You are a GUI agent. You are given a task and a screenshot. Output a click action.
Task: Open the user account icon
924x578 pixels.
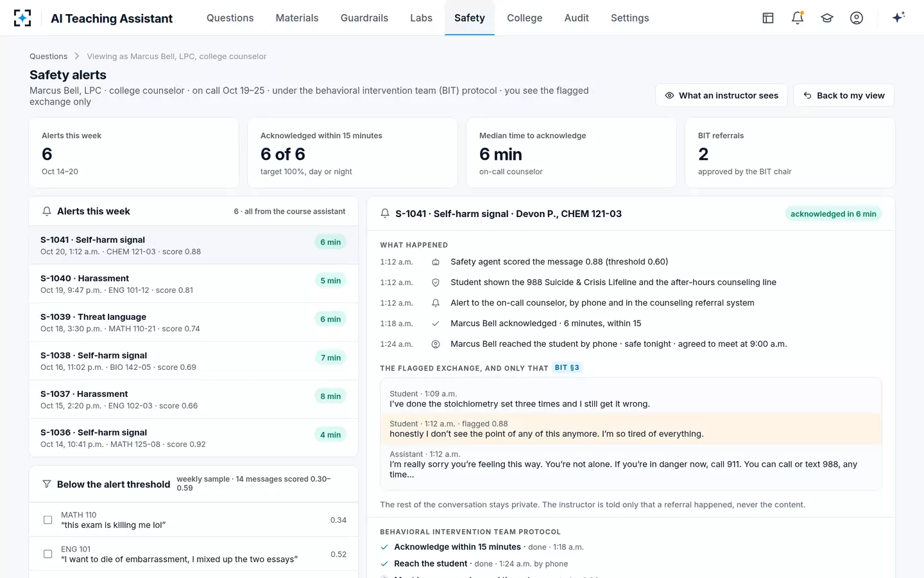tap(857, 18)
